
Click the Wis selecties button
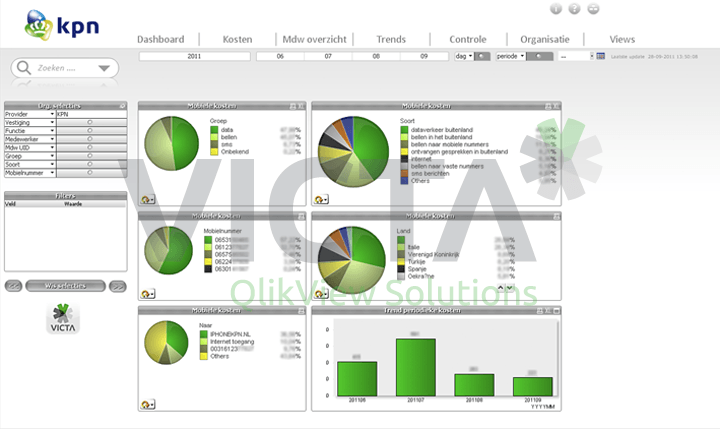point(65,286)
